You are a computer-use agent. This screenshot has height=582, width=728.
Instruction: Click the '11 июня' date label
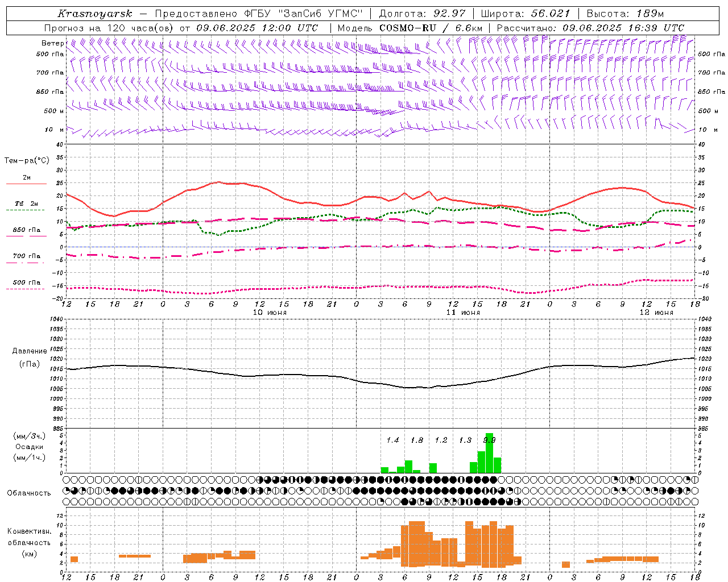click(463, 313)
